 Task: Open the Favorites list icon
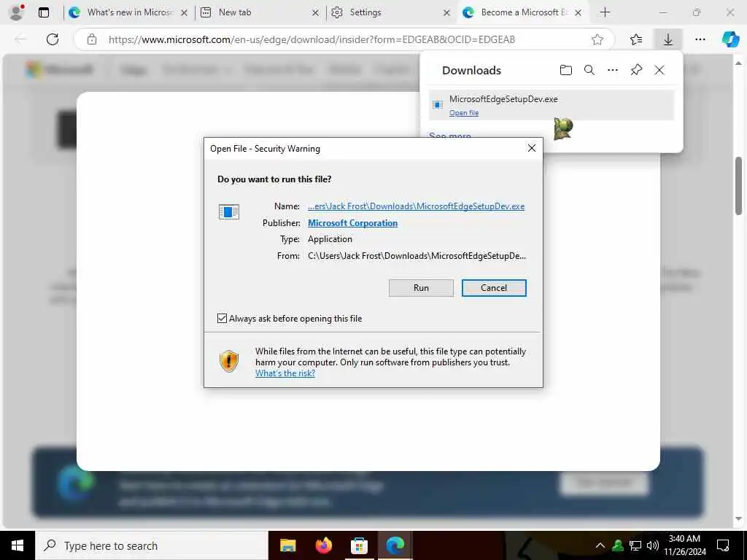[x=636, y=39]
